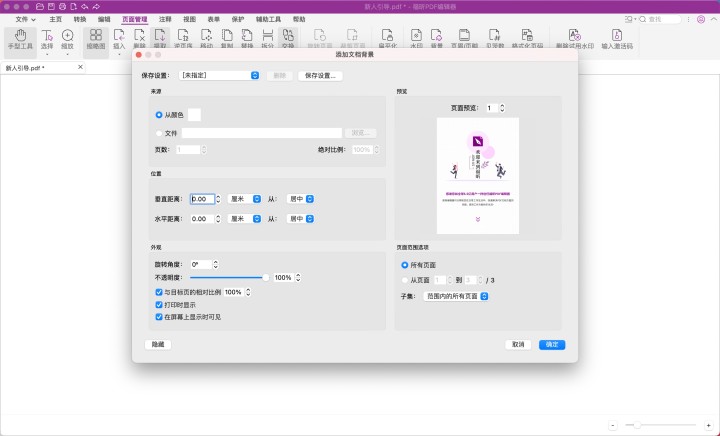720x436 pixels.
Task: Select the 手型工具 hand tool
Action: click(19, 38)
